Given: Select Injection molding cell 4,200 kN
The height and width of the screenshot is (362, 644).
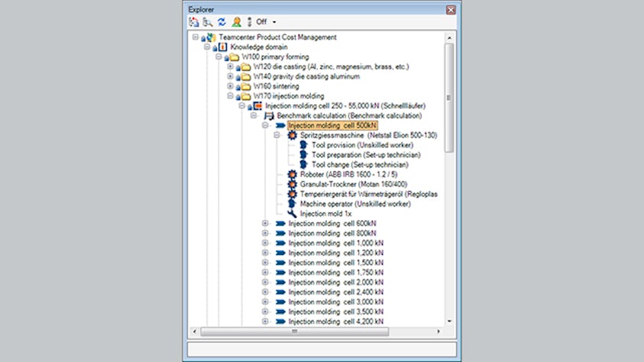Looking at the screenshot, I should tap(335, 322).
